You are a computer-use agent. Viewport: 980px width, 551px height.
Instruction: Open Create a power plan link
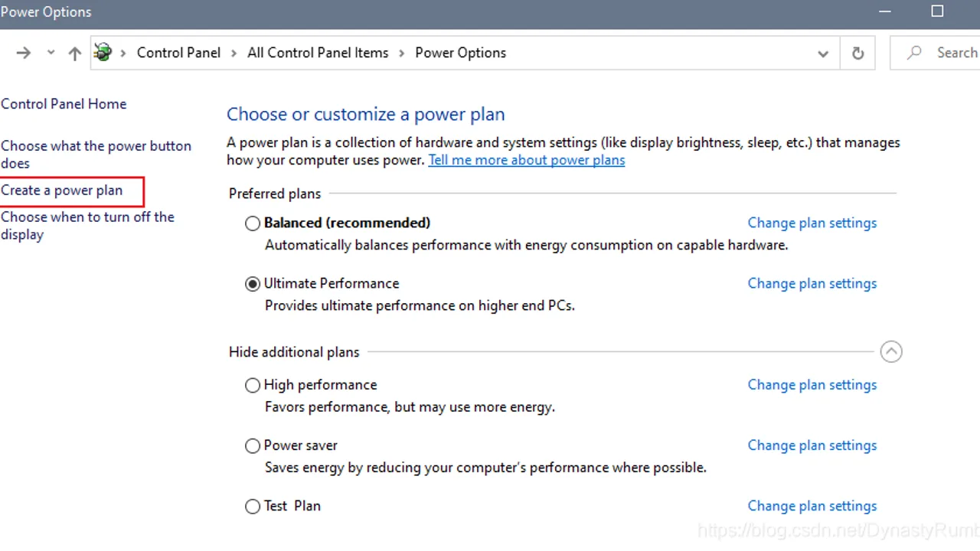61,191
